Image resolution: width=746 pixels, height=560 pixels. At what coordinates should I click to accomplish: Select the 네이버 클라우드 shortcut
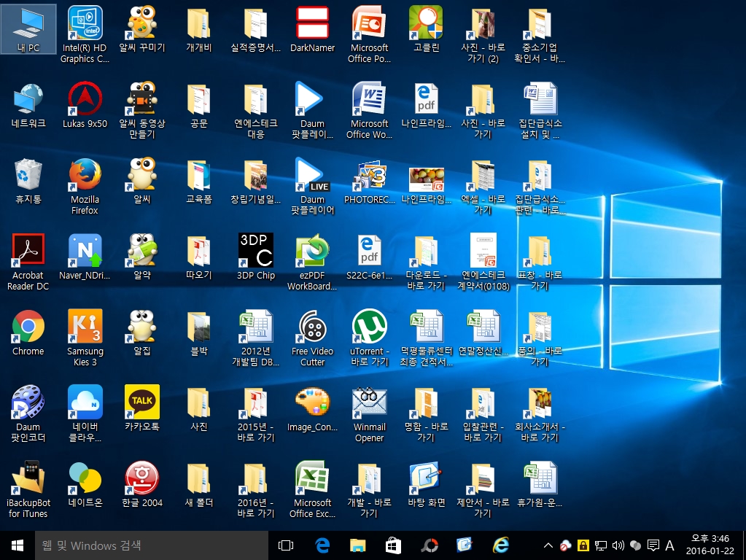pyautogui.click(x=85, y=413)
